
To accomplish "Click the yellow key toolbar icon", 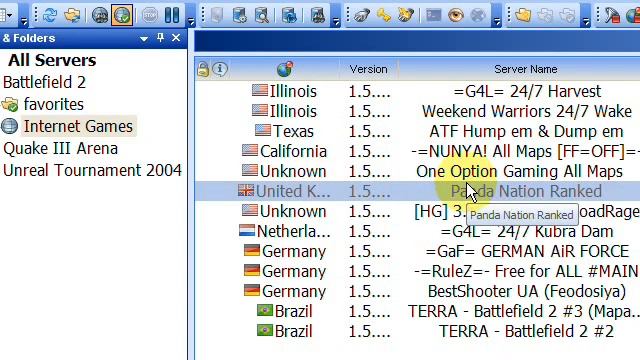I will [384, 15].
